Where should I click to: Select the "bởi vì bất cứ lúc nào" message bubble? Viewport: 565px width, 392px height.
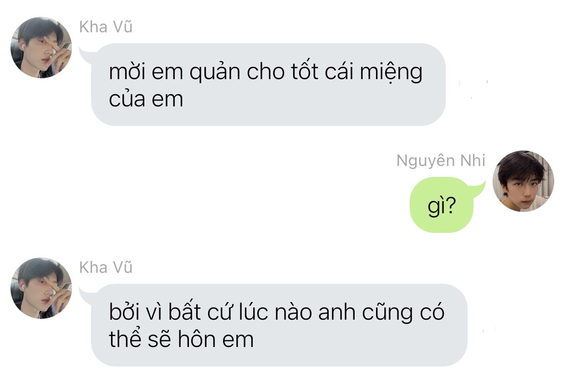[279, 325]
